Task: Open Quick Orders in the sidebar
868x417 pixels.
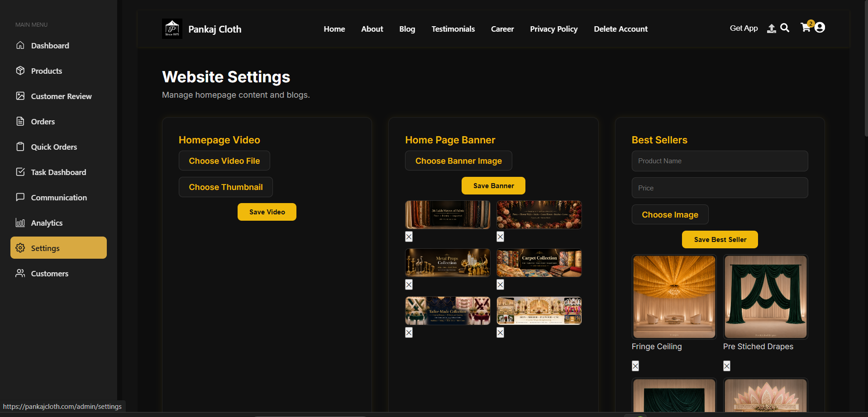Action: (58, 147)
